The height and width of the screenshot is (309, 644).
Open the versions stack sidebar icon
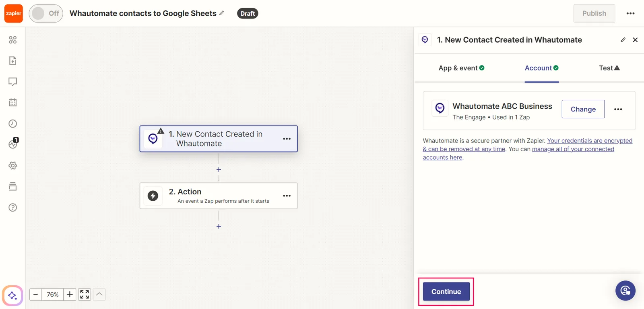tap(13, 186)
